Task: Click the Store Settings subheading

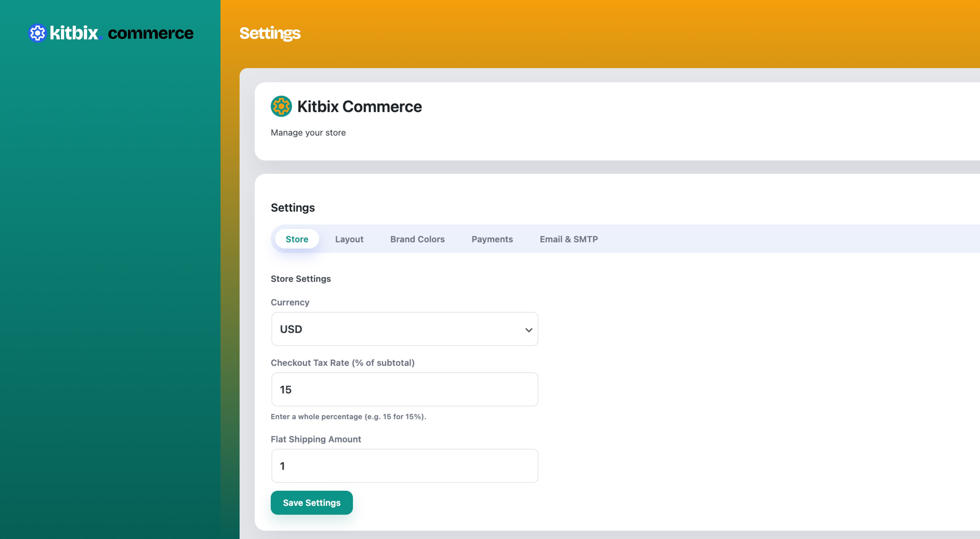Action: pos(301,279)
